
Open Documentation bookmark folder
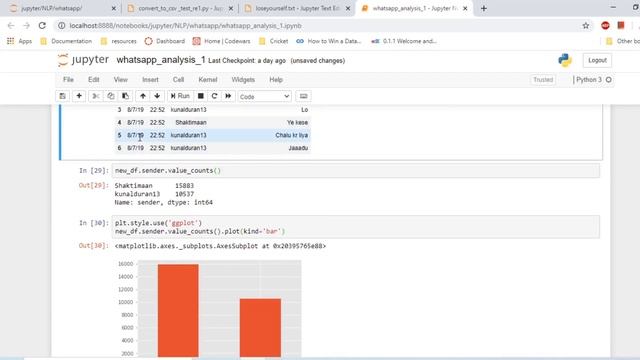point(66,41)
